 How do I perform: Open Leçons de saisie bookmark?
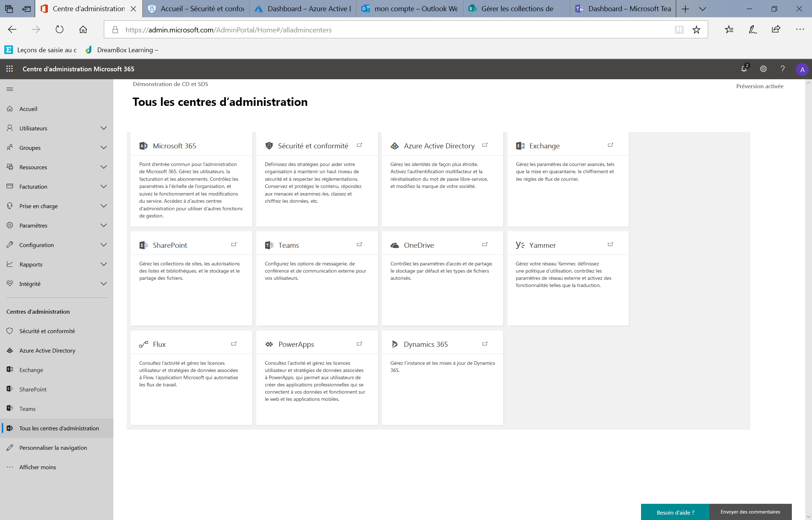tap(40, 50)
